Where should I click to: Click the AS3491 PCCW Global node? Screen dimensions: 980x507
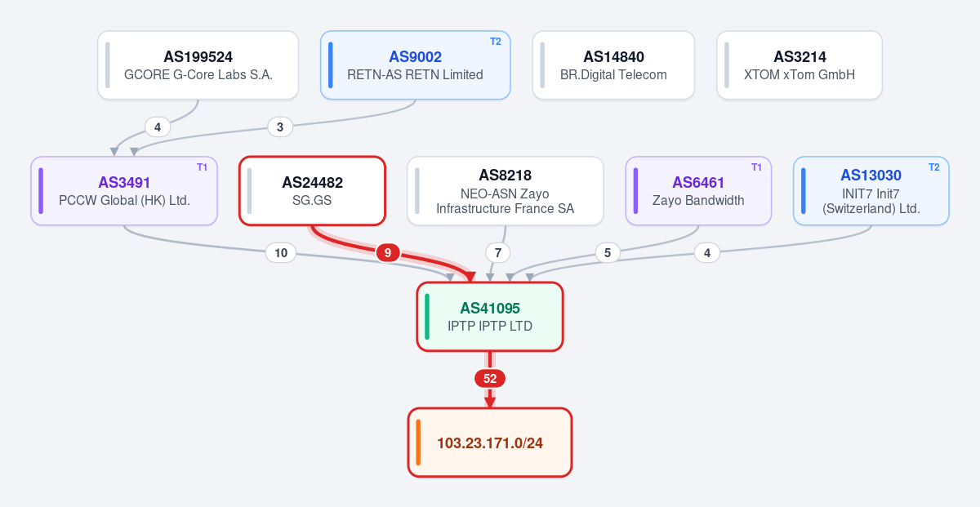(124, 191)
